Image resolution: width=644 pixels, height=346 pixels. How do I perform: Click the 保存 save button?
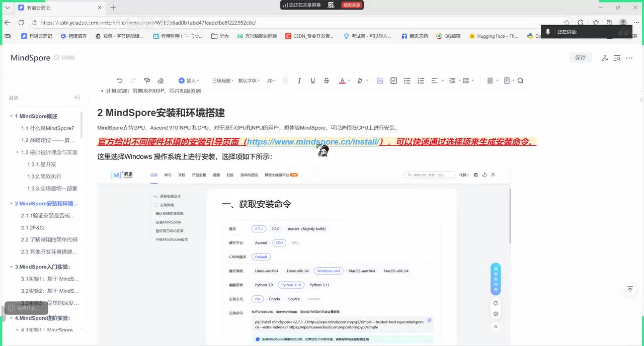[x=581, y=58]
